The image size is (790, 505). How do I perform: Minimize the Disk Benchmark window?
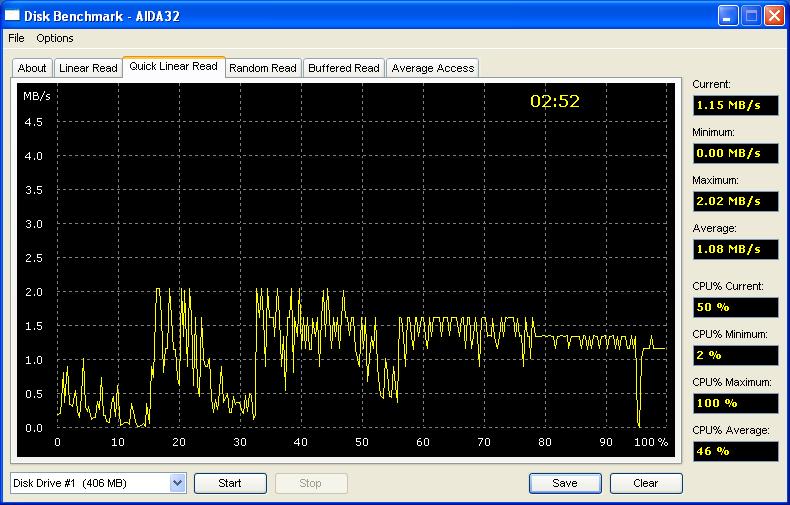click(728, 16)
